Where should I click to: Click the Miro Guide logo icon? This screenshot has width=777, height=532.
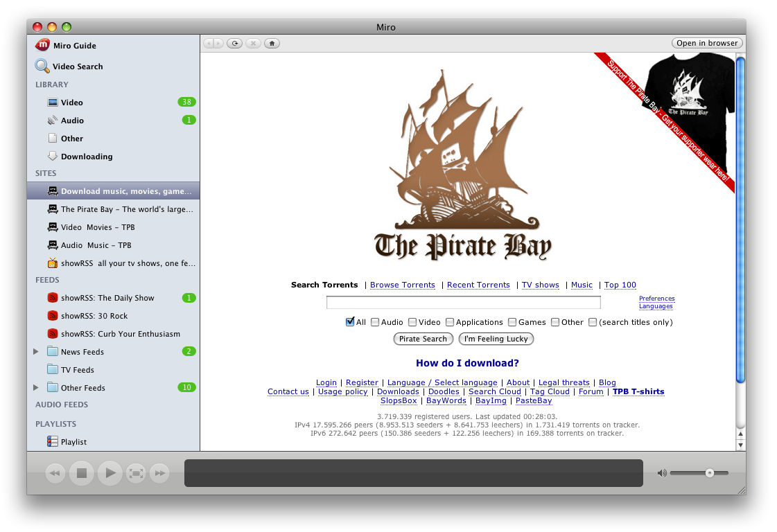click(42, 46)
